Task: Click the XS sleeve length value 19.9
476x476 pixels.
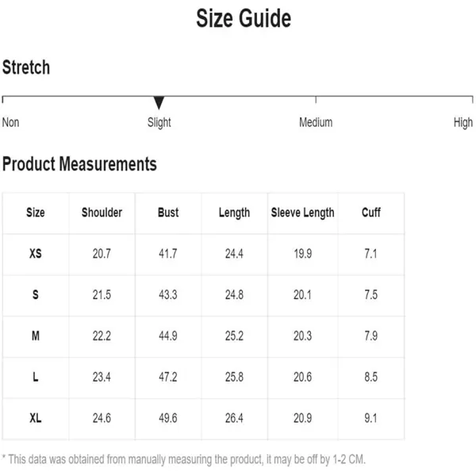Action: pyautogui.click(x=303, y=254)
